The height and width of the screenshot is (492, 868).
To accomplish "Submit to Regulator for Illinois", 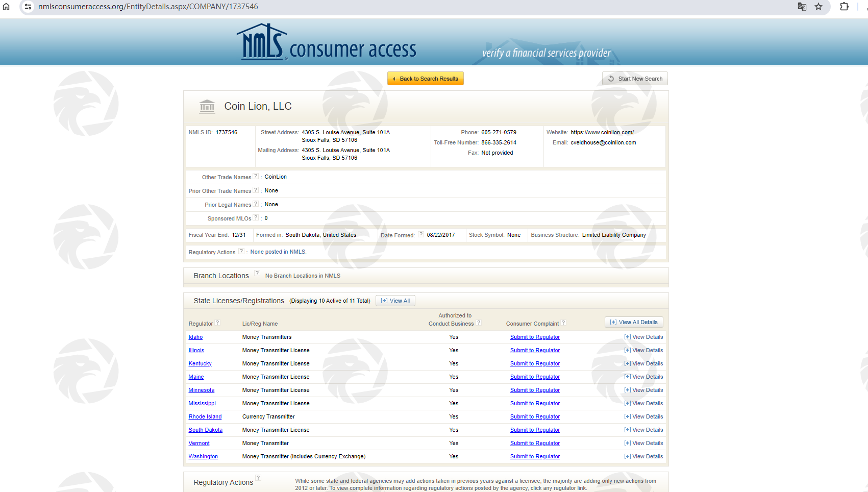I will 535,350.
